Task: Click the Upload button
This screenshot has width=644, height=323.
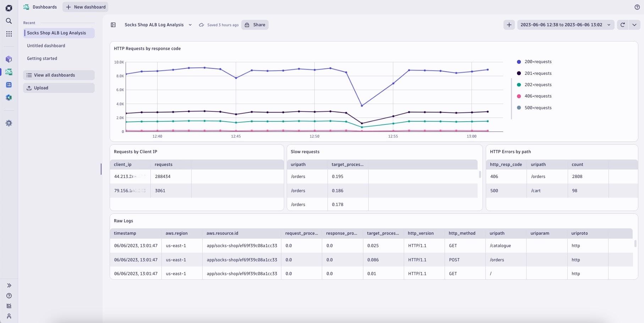Action: (59, 88)
